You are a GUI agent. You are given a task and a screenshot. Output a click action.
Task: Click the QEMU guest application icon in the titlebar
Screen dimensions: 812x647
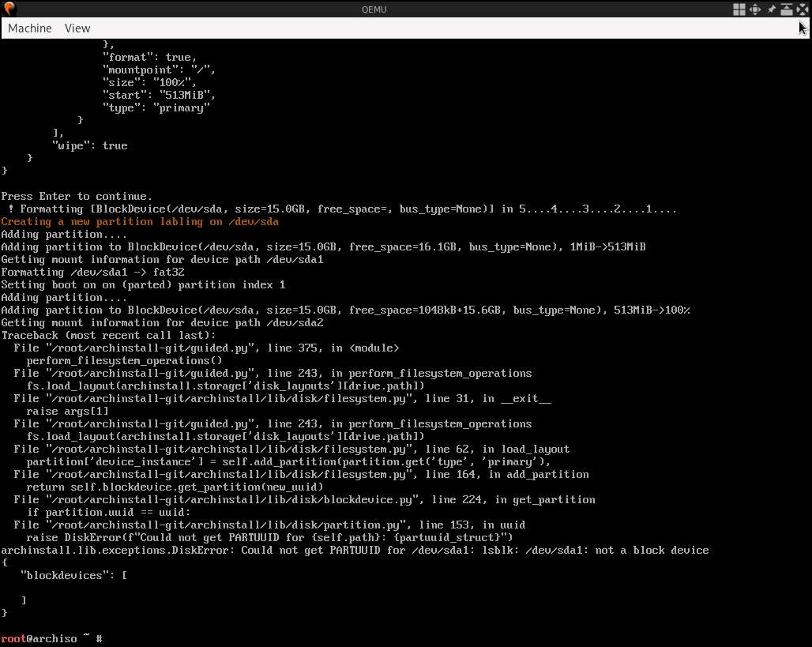click(8, 9)
